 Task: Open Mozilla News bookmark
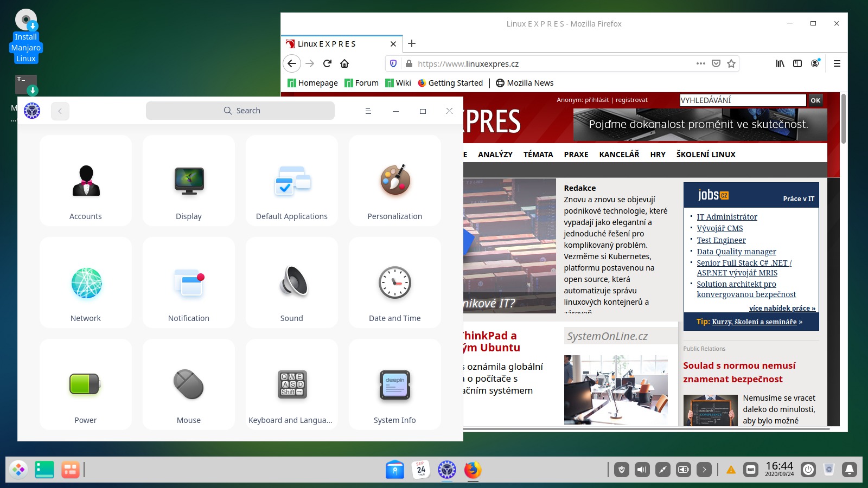point(525,83)
